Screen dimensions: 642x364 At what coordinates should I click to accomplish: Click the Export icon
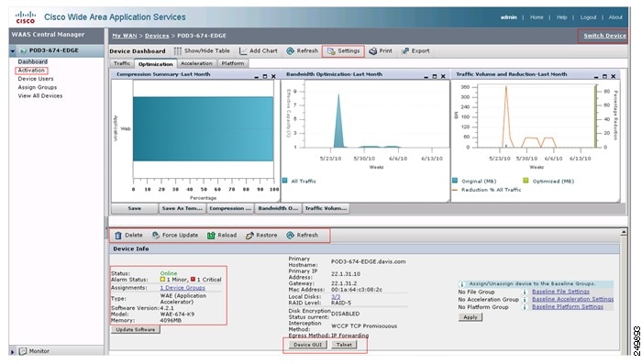tap(405, 51)
